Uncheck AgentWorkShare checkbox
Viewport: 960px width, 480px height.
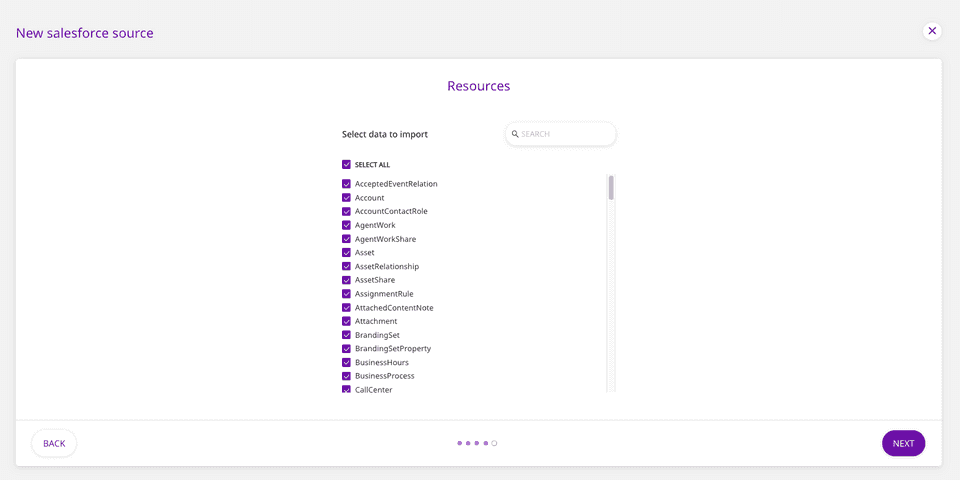346,239
